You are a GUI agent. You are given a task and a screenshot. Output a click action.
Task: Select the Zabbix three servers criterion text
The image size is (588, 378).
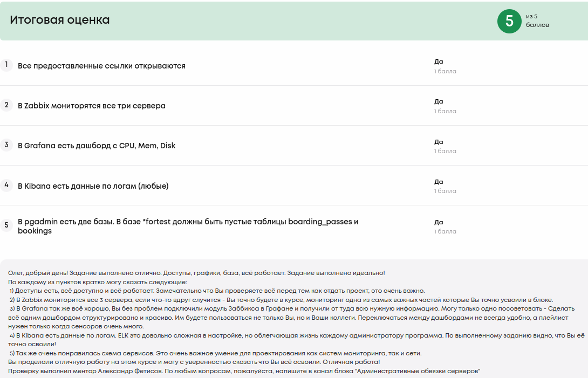coord(92,106)
